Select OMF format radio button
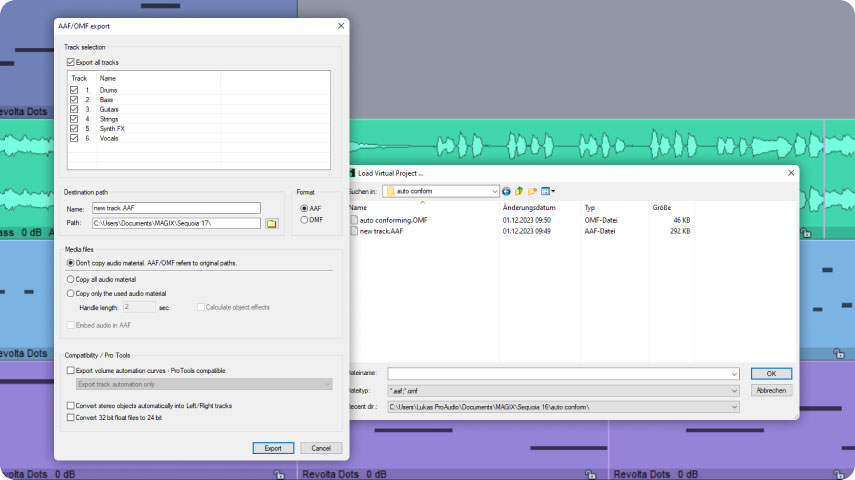 coord(304,220)
